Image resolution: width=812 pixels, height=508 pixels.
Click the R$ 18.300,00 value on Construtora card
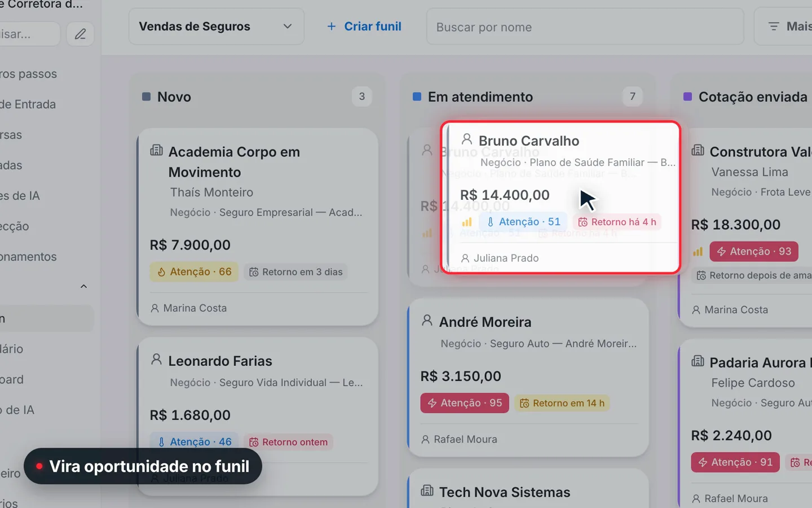click(x=736, y=225)
